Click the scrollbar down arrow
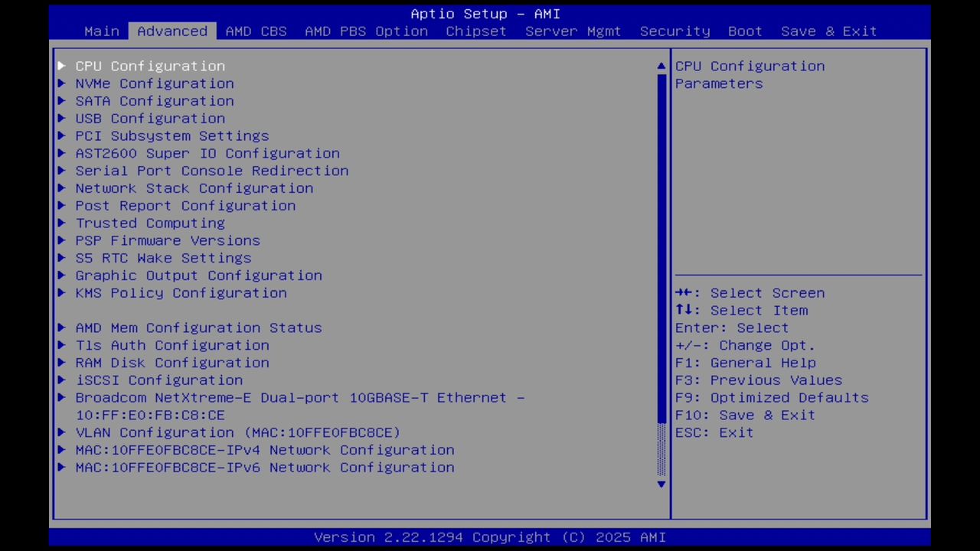 pos(660,484)
